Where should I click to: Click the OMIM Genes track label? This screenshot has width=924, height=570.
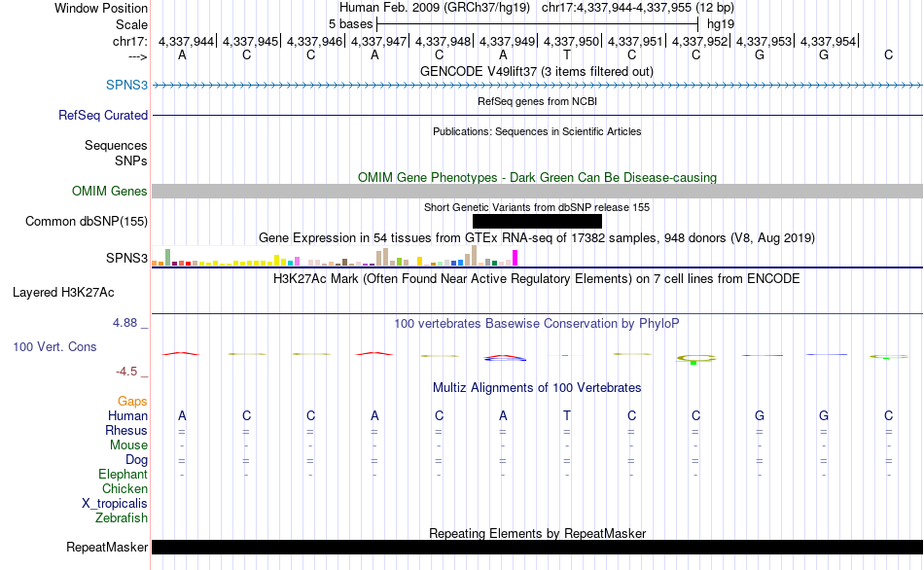coord(110,191)
